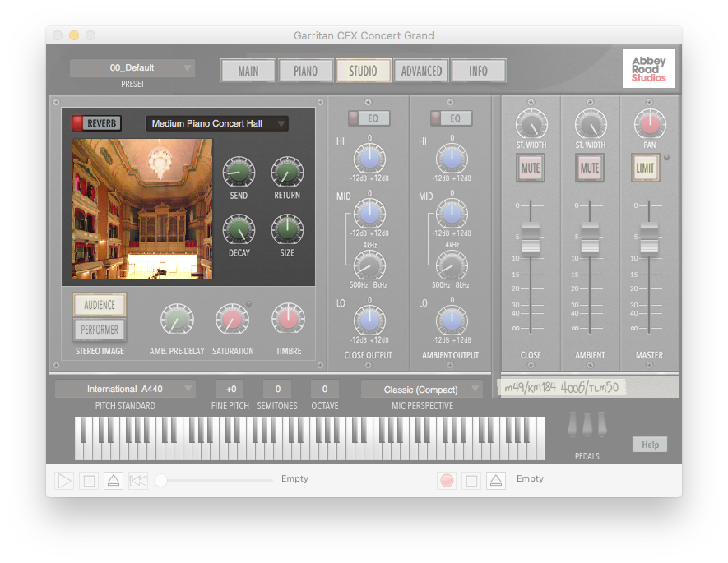Play the loaded MIDI file
The width and height of the screenshot is (728, 563).
[64, 481]
